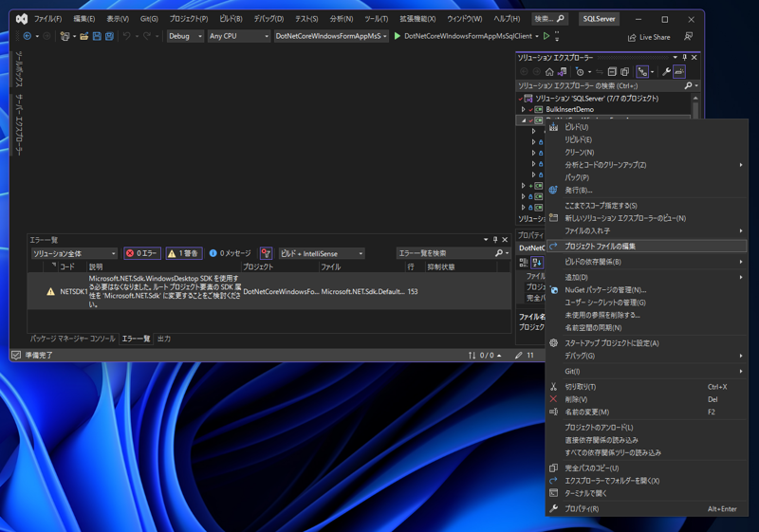This screenshot has width=759, height=532.
Task: Open the Debug configuration dropdown
Action: (x=185, y=36)
